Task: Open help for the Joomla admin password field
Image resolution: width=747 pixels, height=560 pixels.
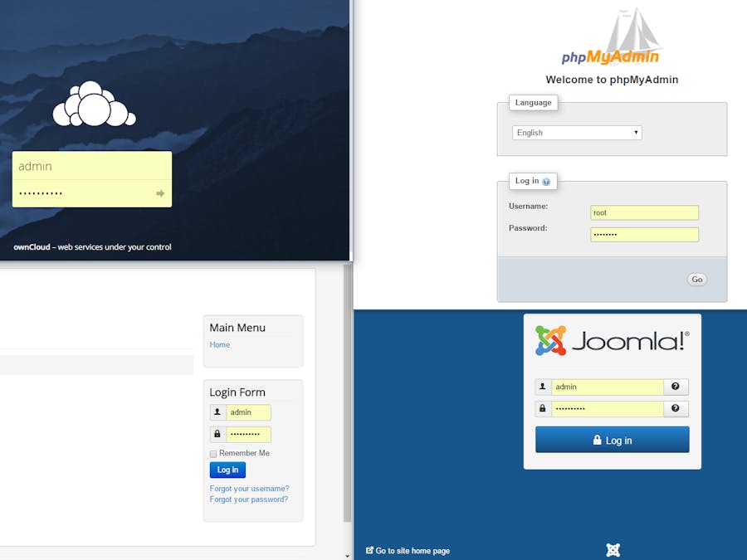Action: [676, 408]
